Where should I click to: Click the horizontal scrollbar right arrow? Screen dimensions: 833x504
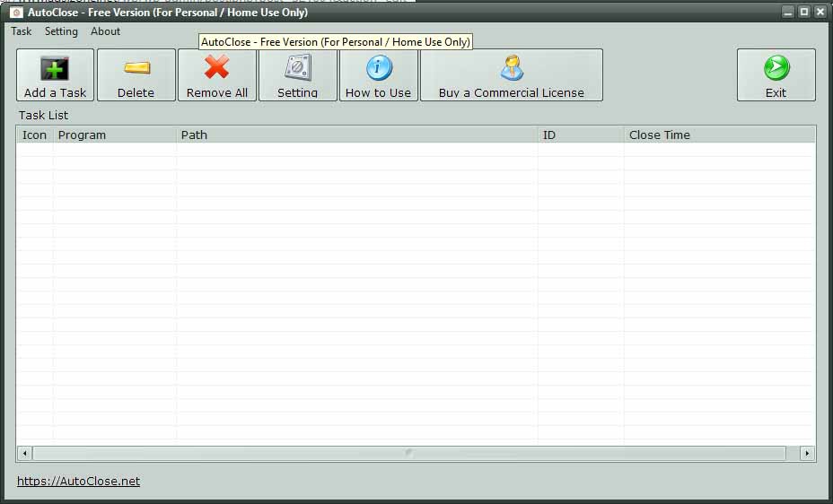pos(807,454)
